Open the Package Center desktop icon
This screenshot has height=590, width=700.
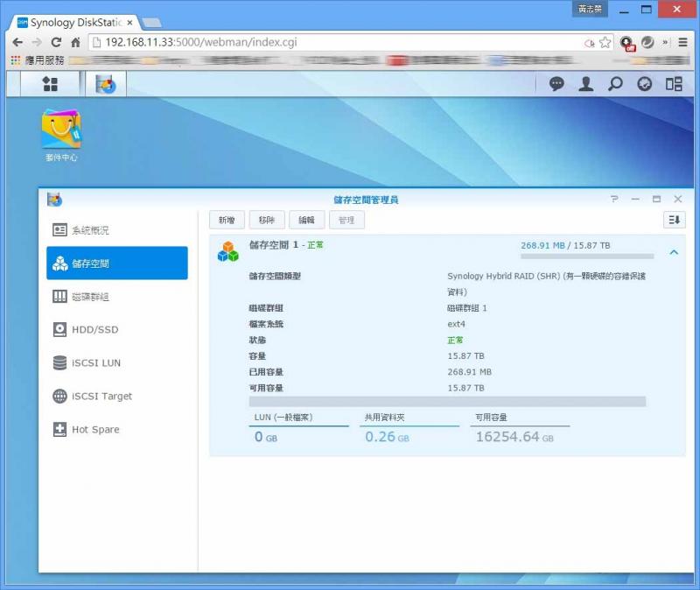(61, 136)
